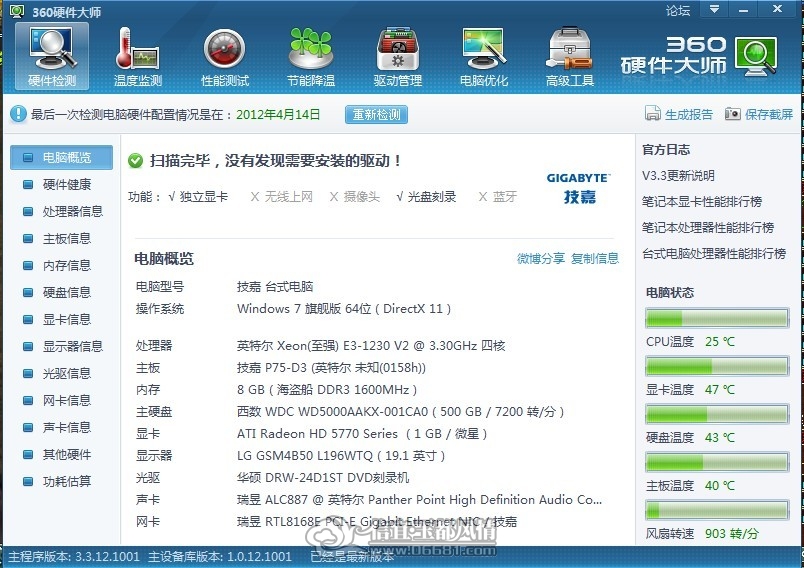Click the 显卡温度 progress bar
The width and height of the screenshot is (804, 568).
[717, 366]
